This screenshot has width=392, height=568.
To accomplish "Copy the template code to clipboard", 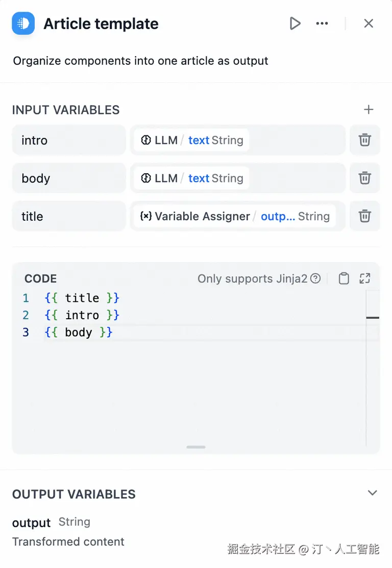I will 344,278.
